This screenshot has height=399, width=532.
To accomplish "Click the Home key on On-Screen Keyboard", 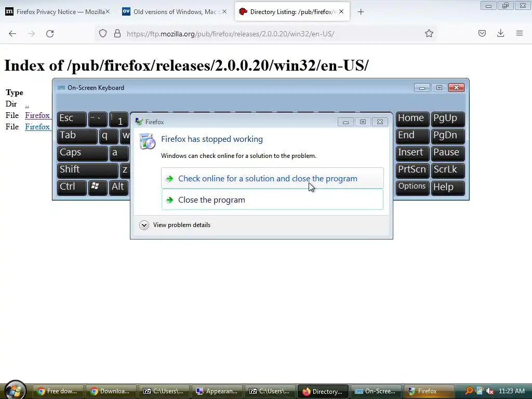I will 413,119.
